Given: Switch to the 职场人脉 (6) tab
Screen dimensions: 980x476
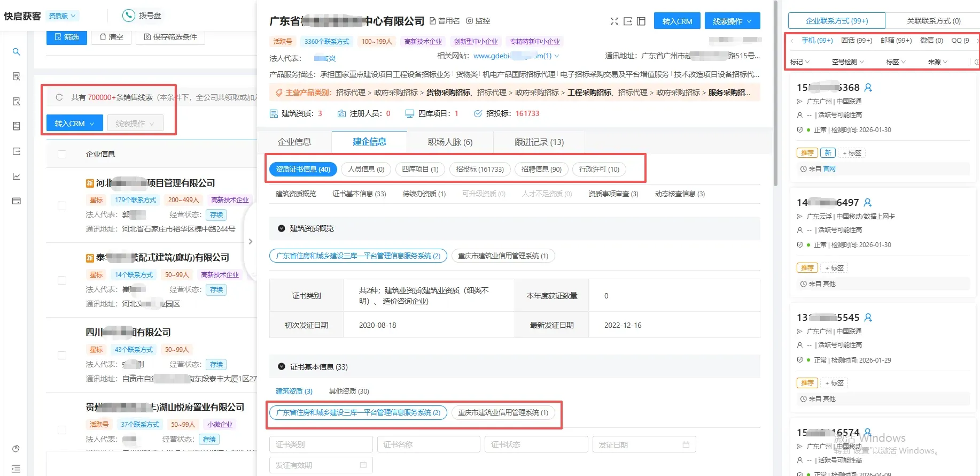Looking at the screenshot, I should coord(450,142).
